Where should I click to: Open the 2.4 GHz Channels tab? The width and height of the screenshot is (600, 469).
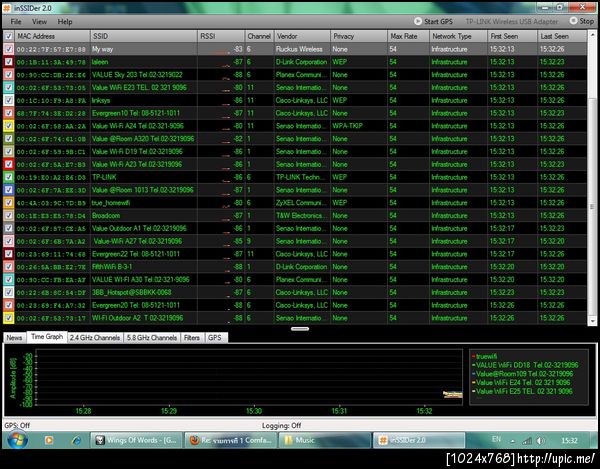click(x=95, y=337)
